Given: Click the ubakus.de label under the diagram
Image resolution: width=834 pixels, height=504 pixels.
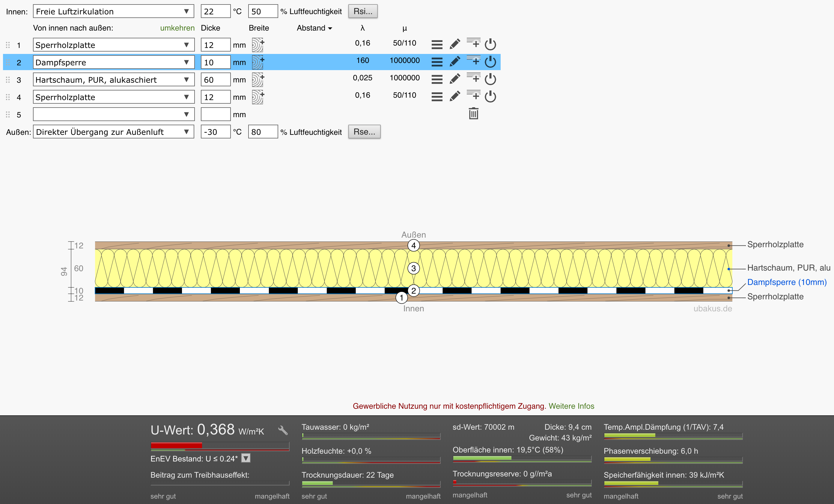Looking at the screenshot, I should 713,309.
